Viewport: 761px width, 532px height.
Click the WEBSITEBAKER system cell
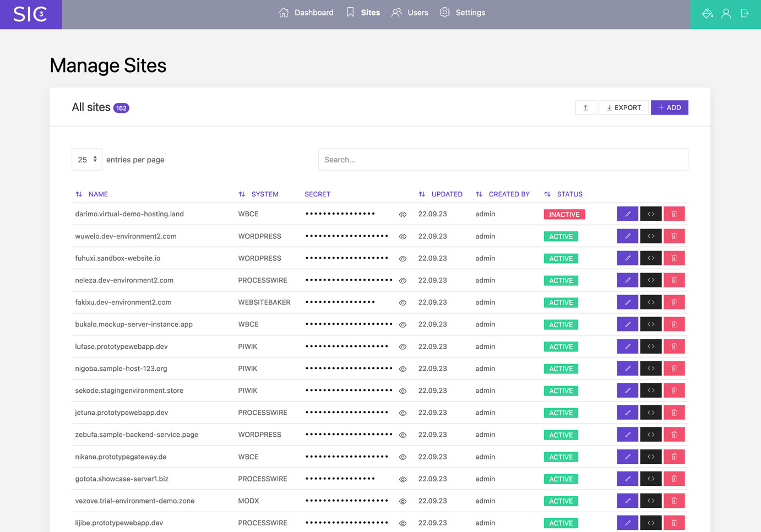tap(264, 302)
